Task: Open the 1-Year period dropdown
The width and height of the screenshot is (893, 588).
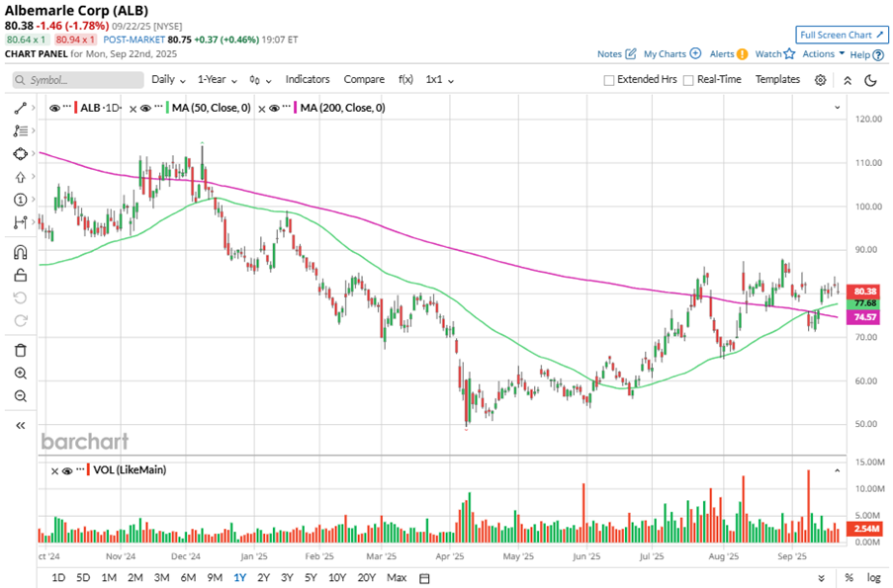Action: (217, 80)
